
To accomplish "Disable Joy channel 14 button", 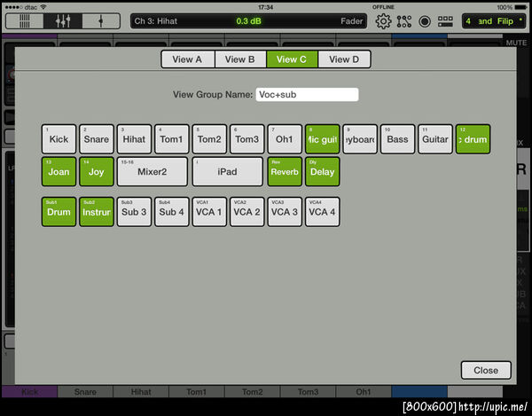I will coord(97,172).
